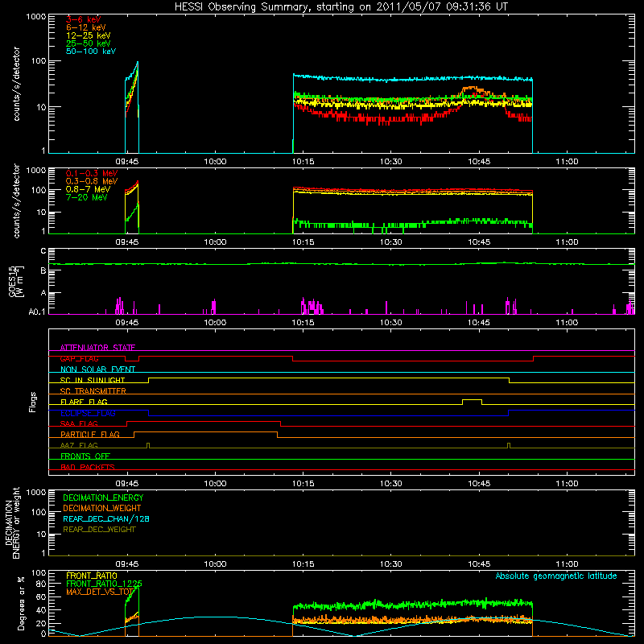
Task: Click the raised SAA_FLAG segment
Action: point(204,422)
